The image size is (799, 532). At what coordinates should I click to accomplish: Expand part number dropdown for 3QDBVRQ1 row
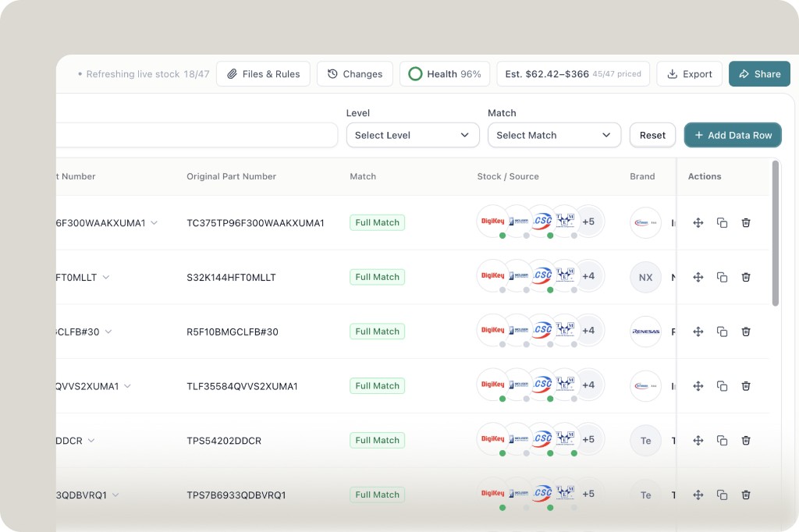point(115,495)
